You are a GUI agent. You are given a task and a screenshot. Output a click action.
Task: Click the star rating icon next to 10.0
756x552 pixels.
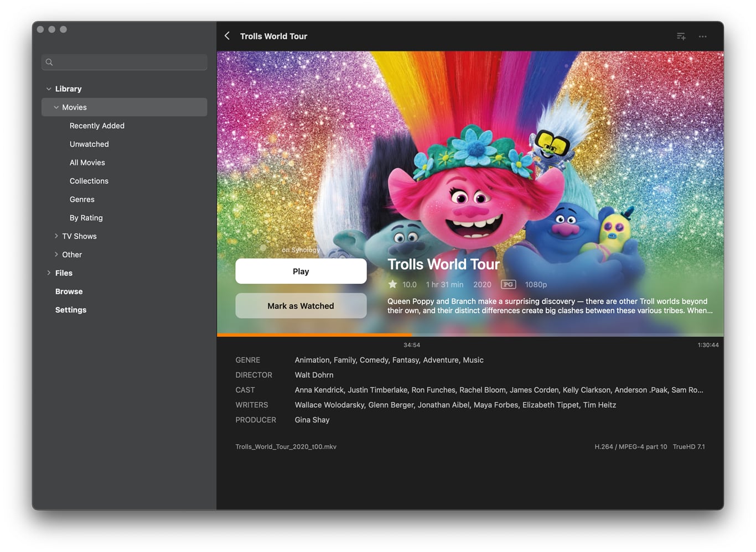(x=392, y=284)
